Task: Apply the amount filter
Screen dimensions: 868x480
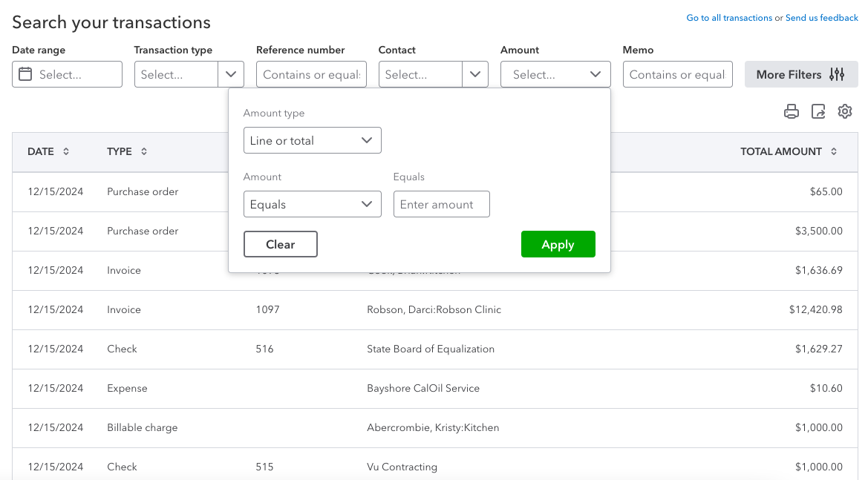Action: click(558, 244)
